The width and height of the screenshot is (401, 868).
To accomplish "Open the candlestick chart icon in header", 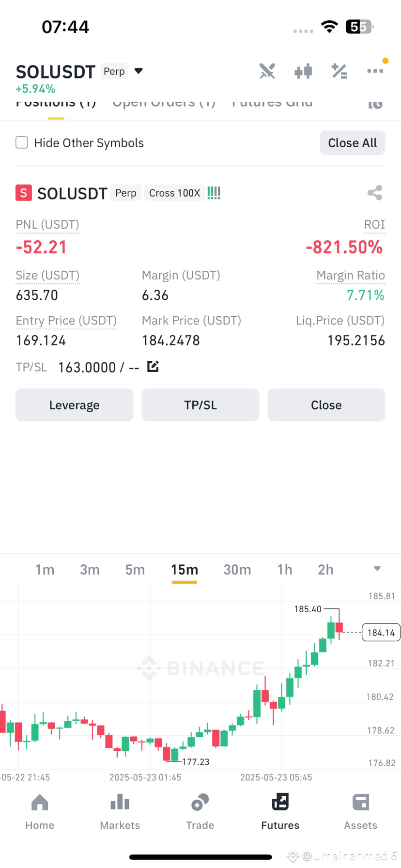I will [x=303, y=71].
